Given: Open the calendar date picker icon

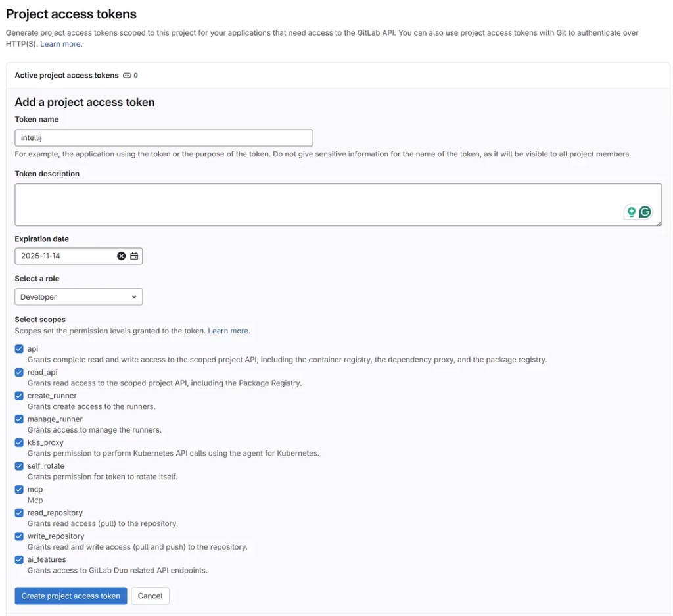Looking at the screenshot, I should pyautogui.click(x=134, y=256).
